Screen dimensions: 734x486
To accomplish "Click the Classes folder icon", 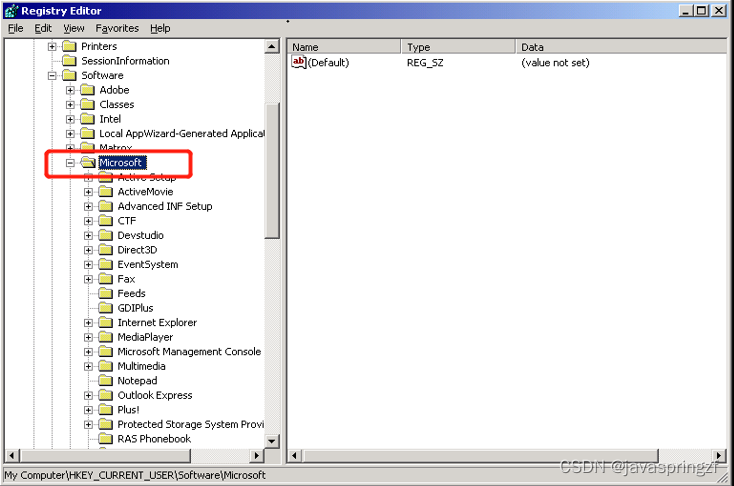I will [x=88, y=104].
